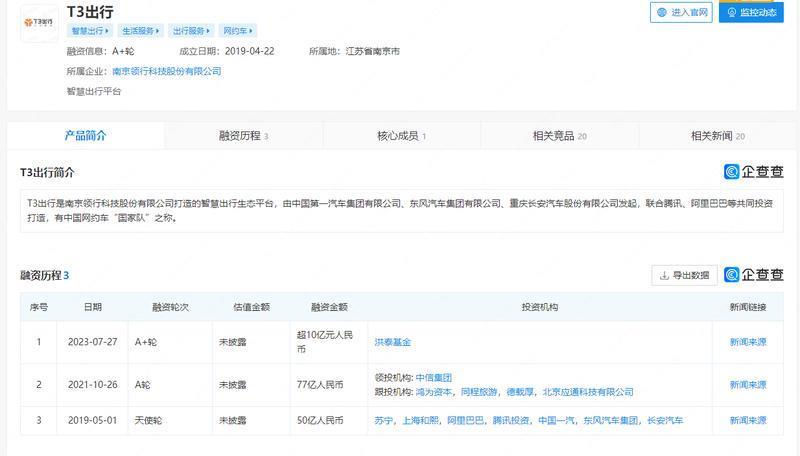Open investor link 北京应通科技有限公司

click(x=588, y=392)
